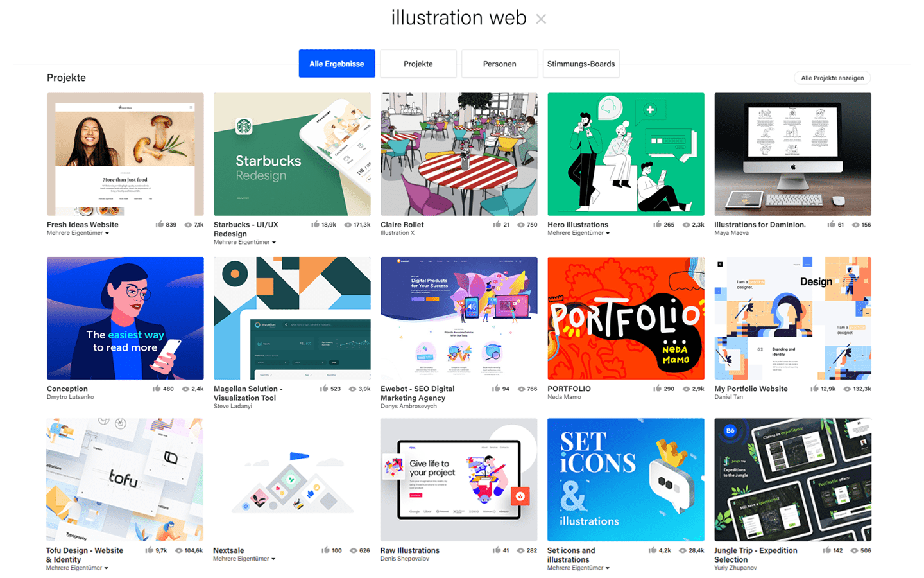This screenshot has height=578, width=924.
Task: Click views eye icon for PORTFOLIO by Neda Mamo
Action: [686, 389]
